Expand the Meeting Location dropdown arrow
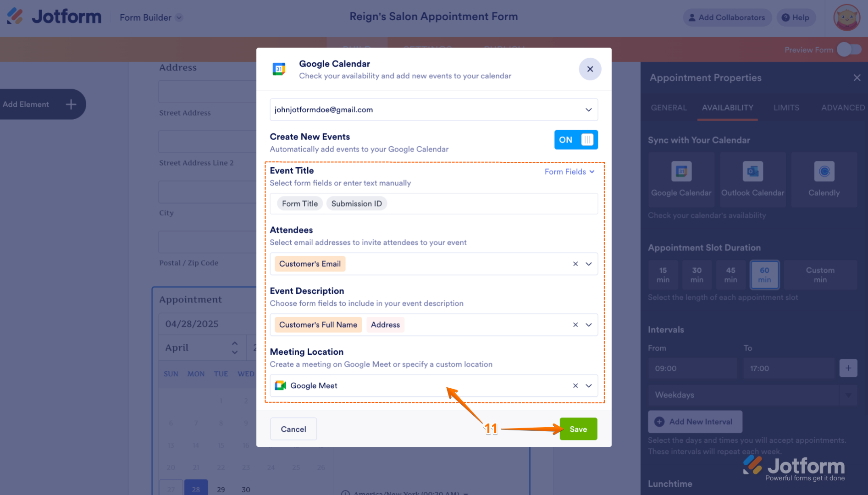The image size is (868, 495). click(x=589, y=386)
